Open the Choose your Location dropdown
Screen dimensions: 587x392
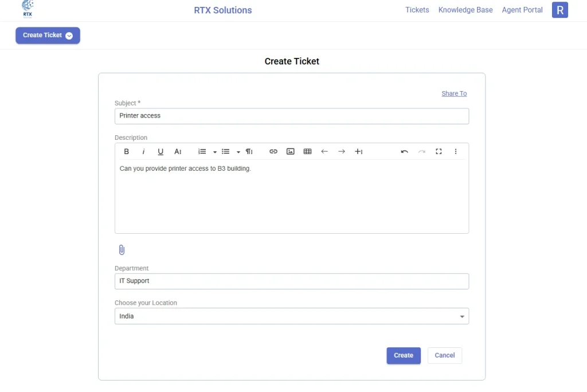[x=292, y=316]
